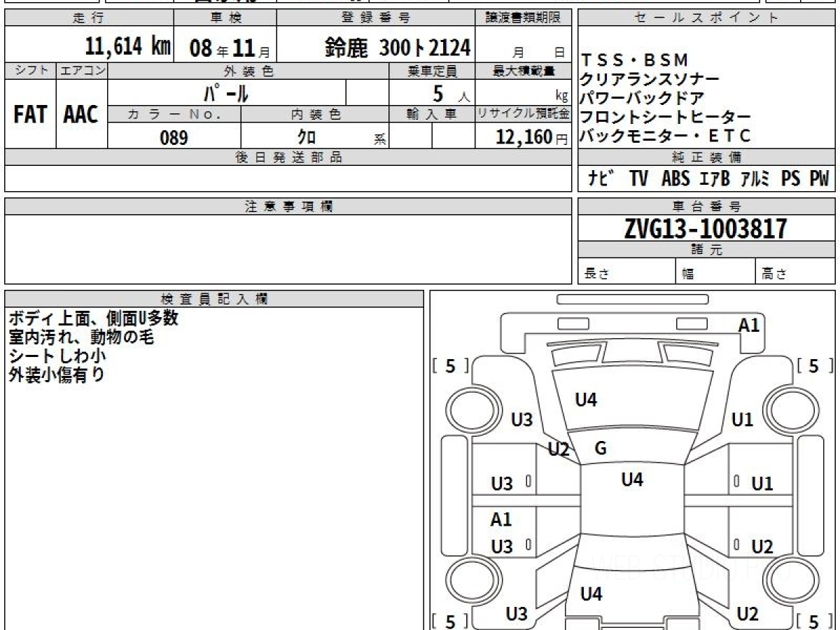Select the TSS・BSM sales point line

tap(635, 60)
